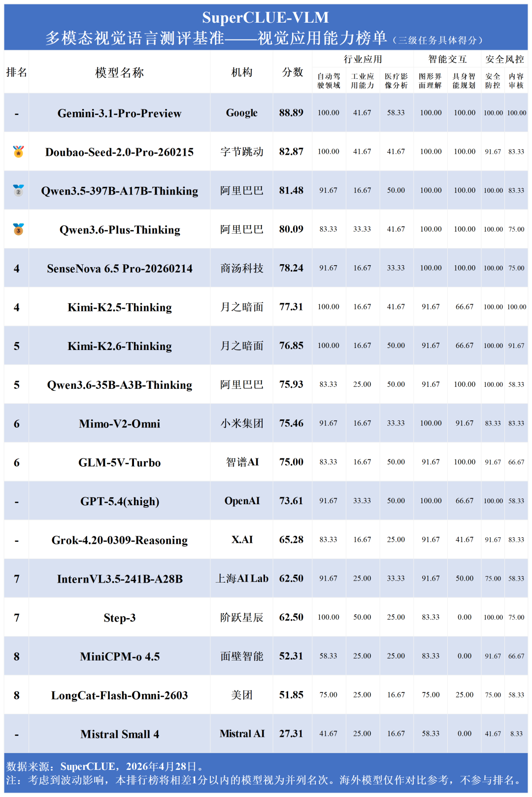532x797 pixels.
Task: Select the 模型名称 column header
Action: pos(120,72)
